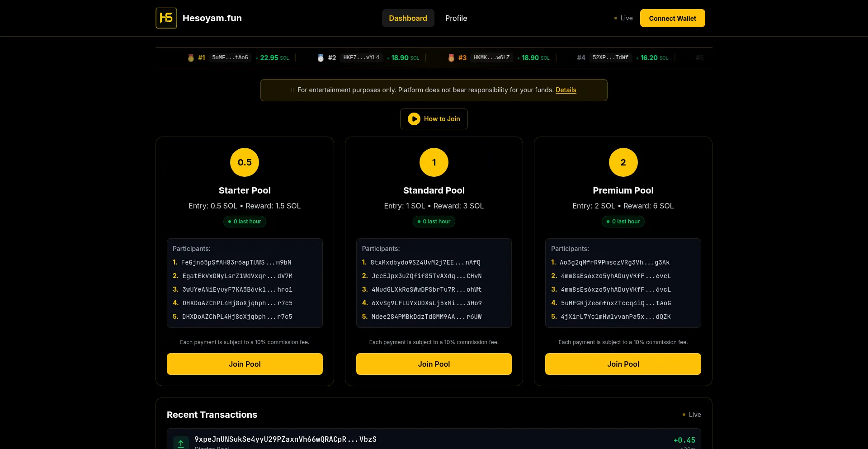The height and width of the screenshot is (449, 868).
Task: Click the yellow 2 Premium Pool coin badge
Action: point(623,162)
